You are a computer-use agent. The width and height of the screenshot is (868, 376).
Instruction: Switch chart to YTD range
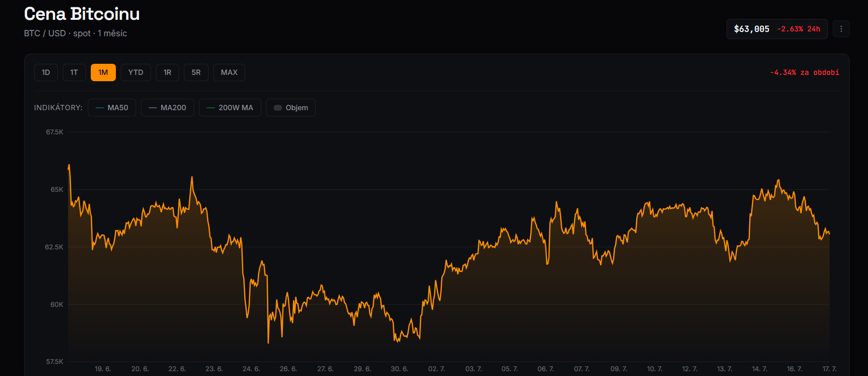click(136, 72)
